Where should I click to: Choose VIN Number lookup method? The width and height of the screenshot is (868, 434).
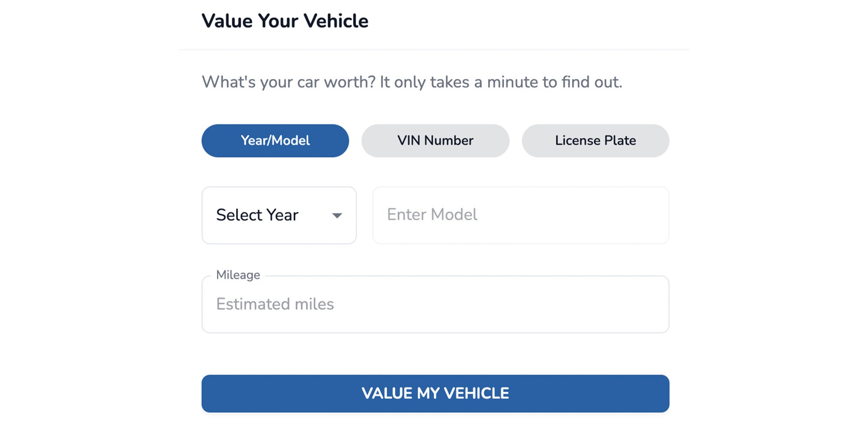tap(434, 140)
